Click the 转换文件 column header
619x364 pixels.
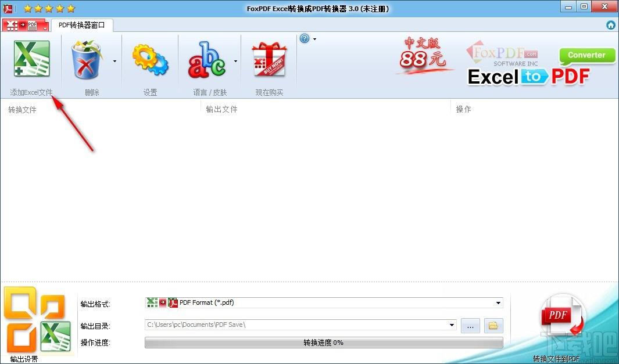[23, 110]
